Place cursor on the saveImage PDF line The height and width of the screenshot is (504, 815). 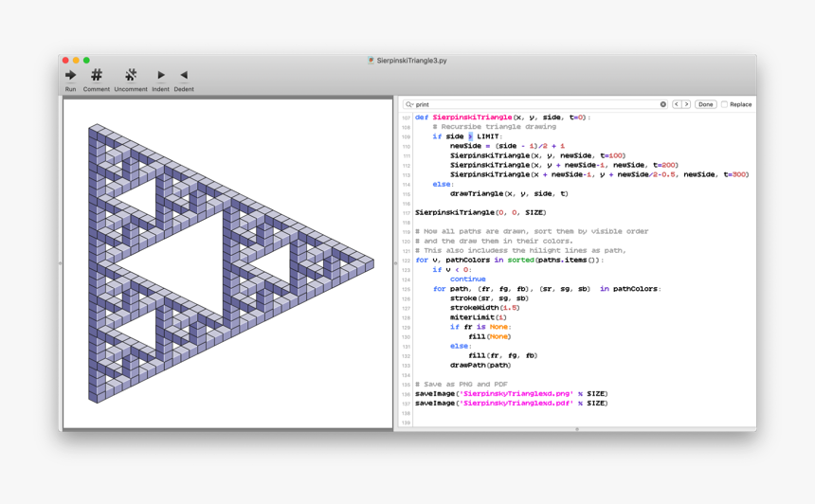click(x=512, y=403)
